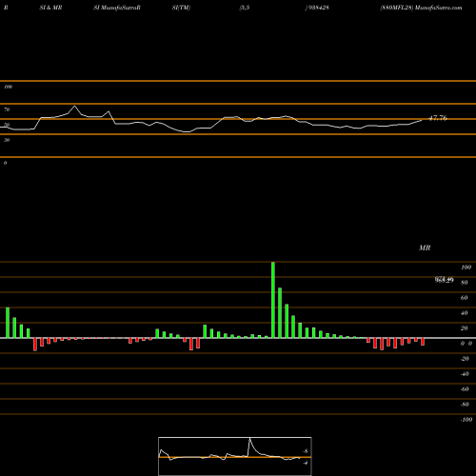
Task: Click the last red bar on the right
Action: (423, 342)
